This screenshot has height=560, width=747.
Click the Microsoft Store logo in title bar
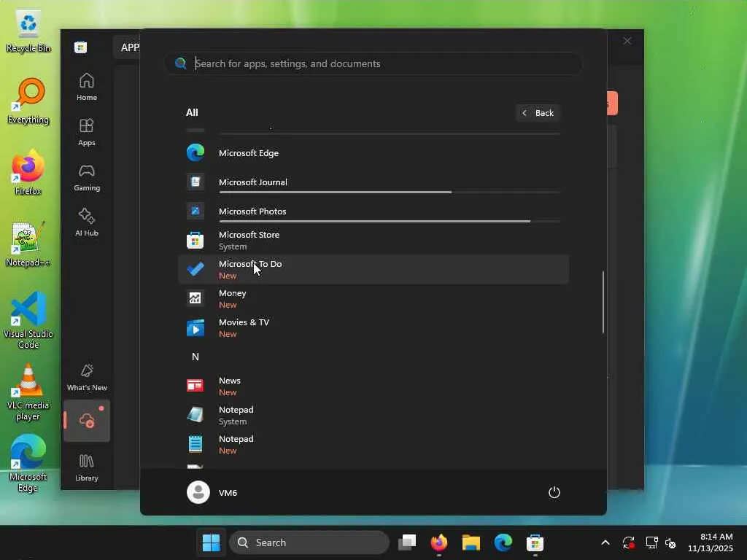click(80, 47)
